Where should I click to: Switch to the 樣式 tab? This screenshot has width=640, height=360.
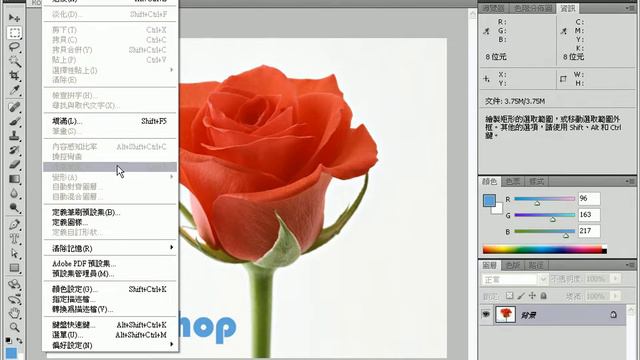(x=536, y=181)
